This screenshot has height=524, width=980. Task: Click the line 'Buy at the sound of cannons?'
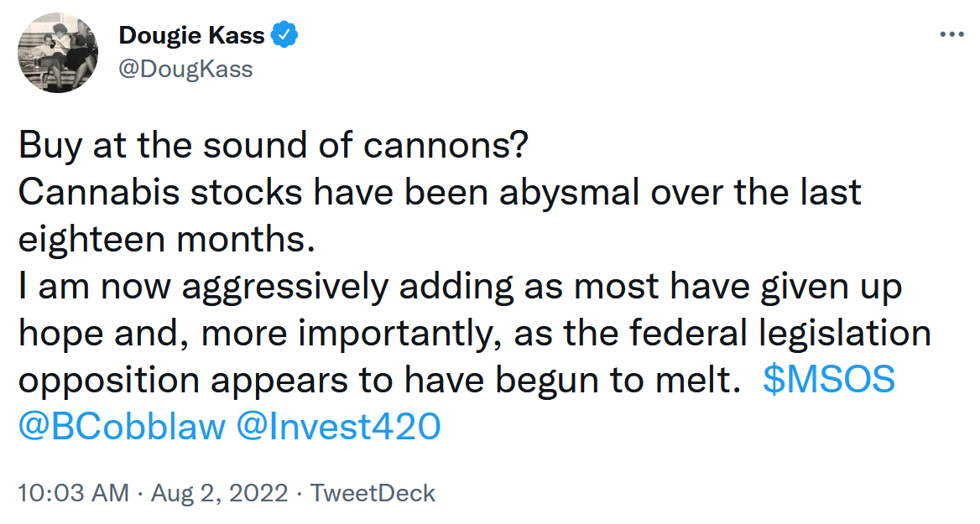[274, 146]
